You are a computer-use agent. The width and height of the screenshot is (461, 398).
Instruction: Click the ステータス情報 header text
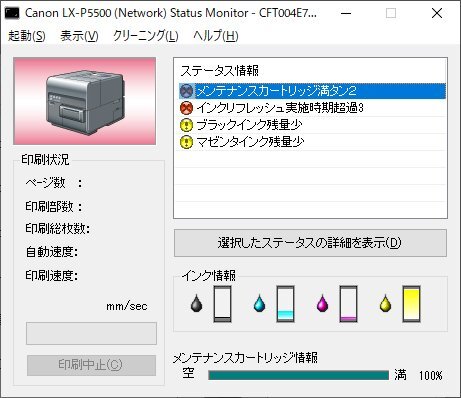pos(219,71)
